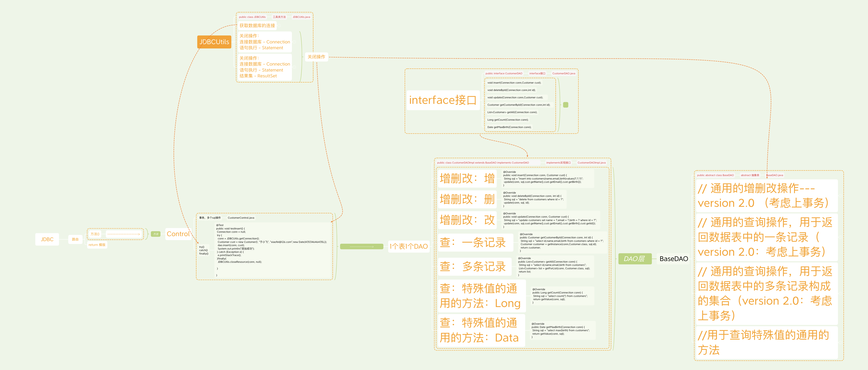Click the green dashed-arrow summary bar
Viewport: 868px width, 370px height.
(x=361, y=247)
